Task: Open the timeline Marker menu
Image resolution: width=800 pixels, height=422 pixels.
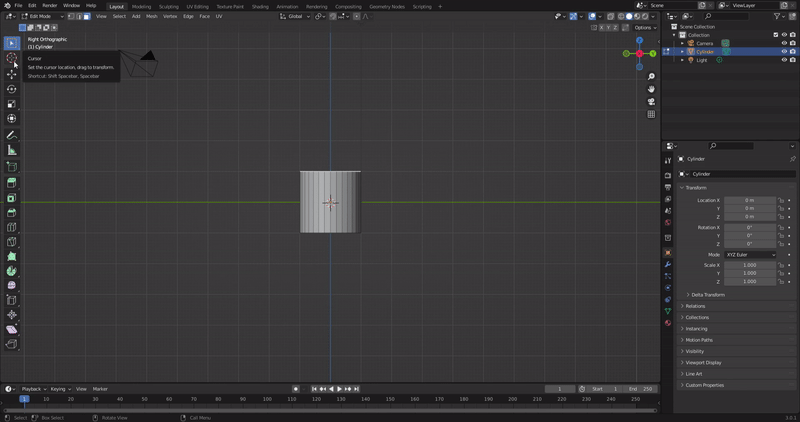Action: tap(100, 389)
